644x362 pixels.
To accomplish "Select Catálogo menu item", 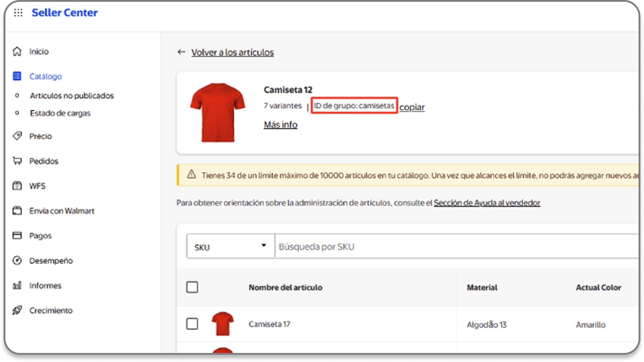I will click(x=45, y=76).
